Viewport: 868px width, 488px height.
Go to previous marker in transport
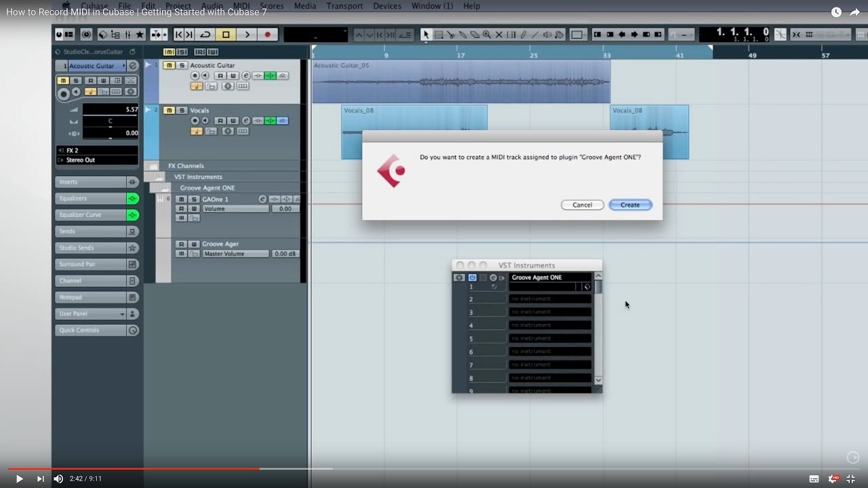tap(179, 35)
